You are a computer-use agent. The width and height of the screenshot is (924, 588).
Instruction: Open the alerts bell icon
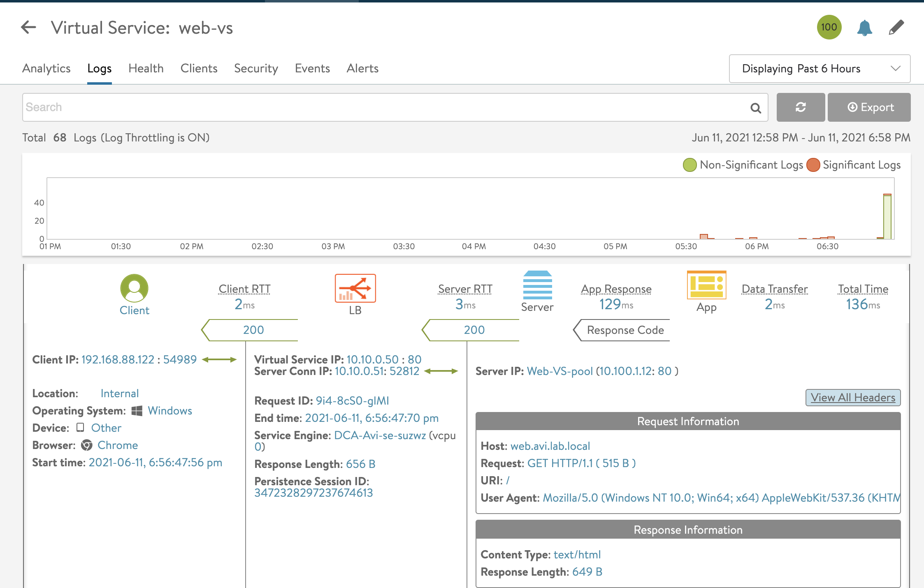864,28
